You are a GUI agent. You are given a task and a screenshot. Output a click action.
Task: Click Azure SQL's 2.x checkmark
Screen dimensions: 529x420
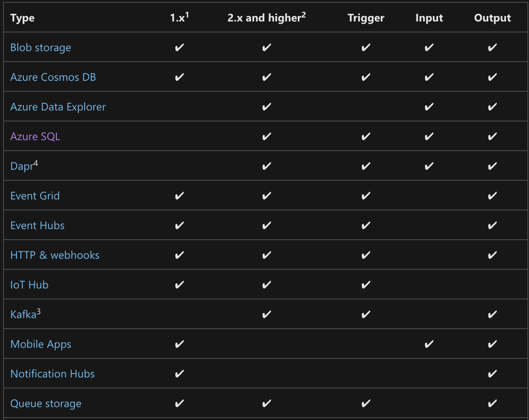pos(267,137)
